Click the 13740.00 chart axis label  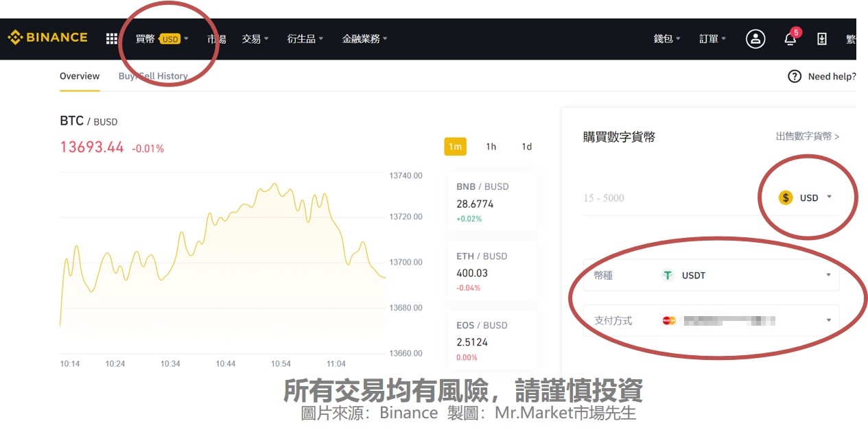406,176
